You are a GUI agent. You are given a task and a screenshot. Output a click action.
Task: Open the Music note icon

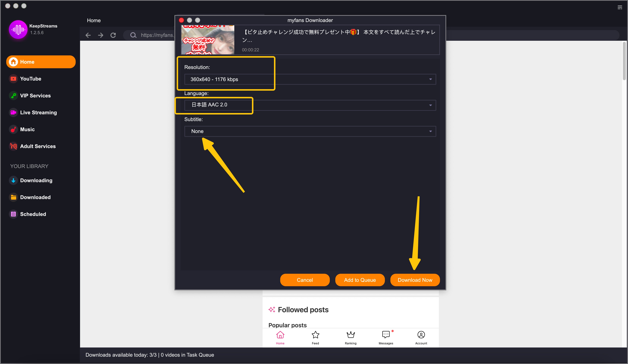(x=13, y=130)
